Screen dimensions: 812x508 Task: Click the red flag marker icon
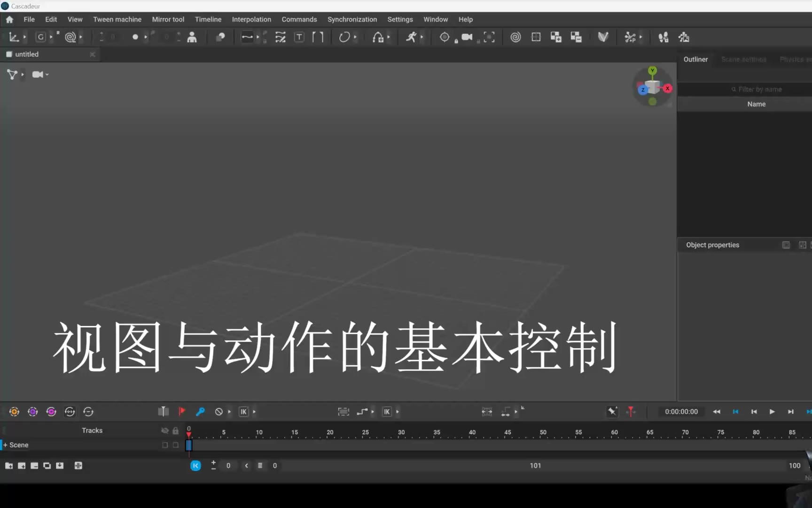pos(182,412)
